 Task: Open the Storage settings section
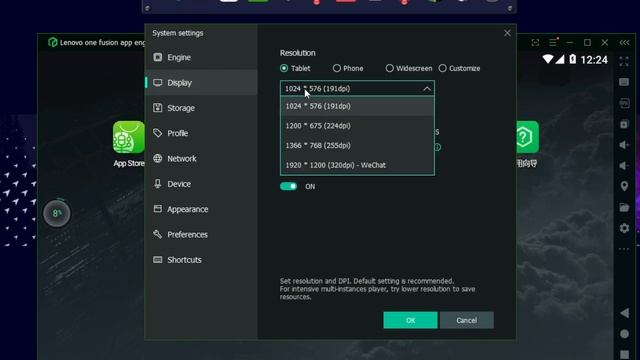201,108
